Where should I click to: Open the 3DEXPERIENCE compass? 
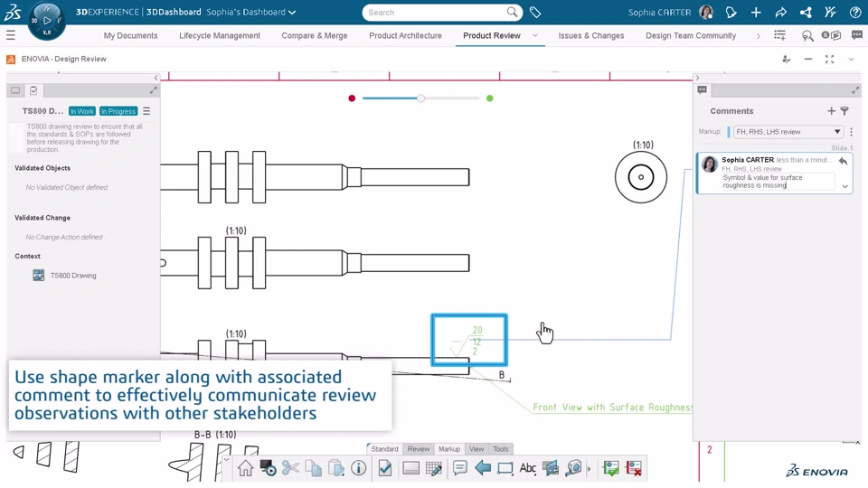tap(46, 21)
